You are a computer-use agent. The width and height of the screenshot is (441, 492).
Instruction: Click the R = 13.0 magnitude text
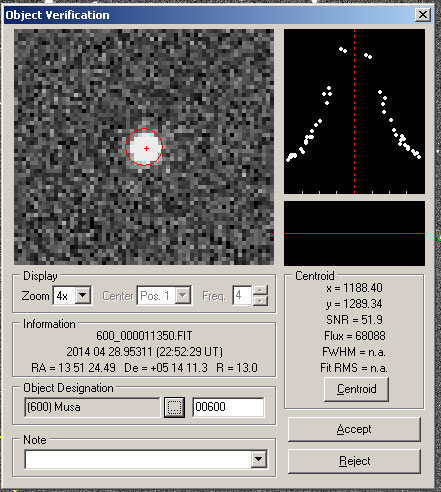click(237, 368)
